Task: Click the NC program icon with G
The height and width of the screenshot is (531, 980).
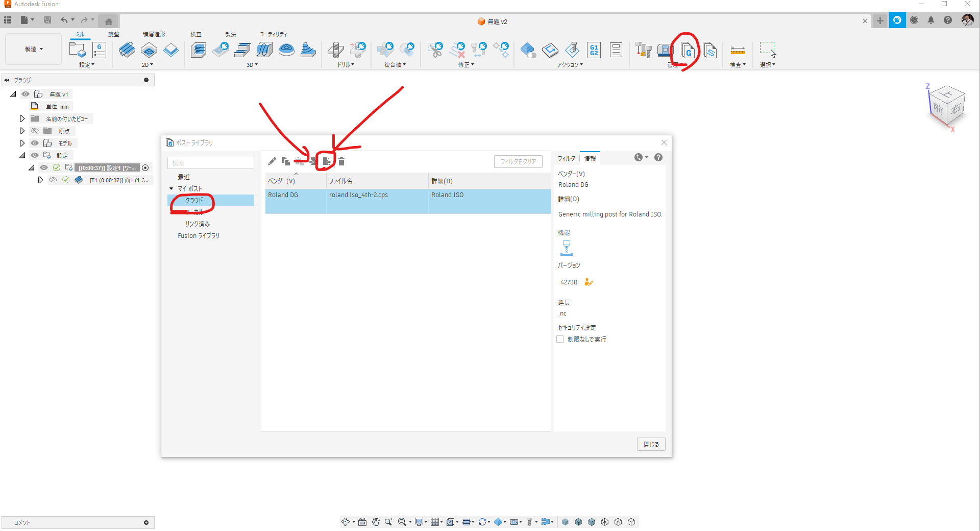Action: coord(99,50)
